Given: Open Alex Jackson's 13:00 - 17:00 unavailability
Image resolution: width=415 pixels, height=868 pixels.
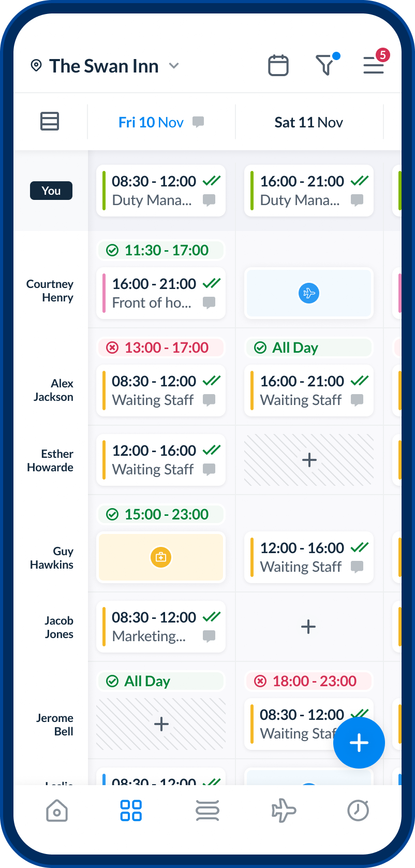Looking at the screenshot, I should point(161,348).
